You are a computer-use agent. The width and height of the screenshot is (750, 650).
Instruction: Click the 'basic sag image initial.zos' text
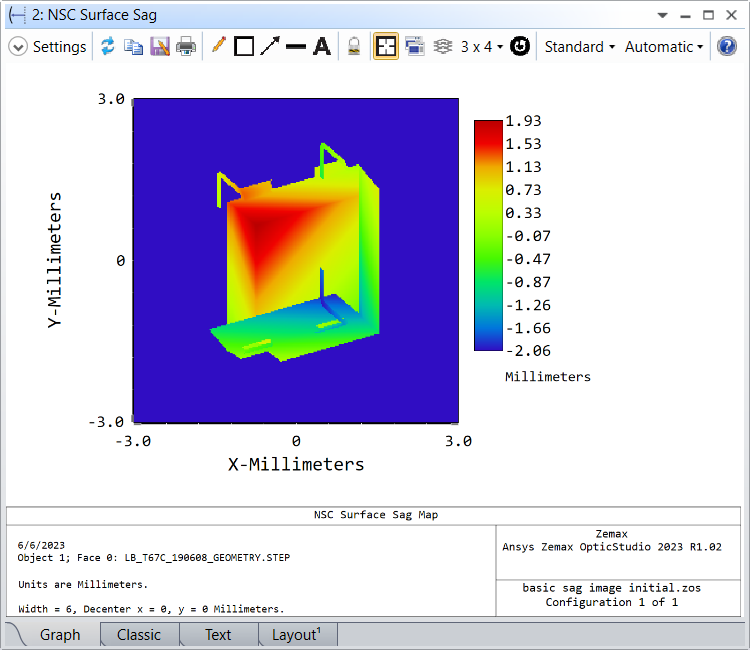(611, 588)
